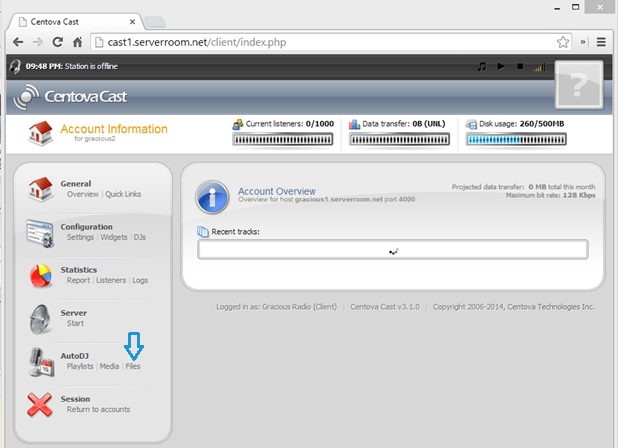This screenshot has width=619, height=448.
Task: Open the DJs configuration link
Action: [140, 237]
